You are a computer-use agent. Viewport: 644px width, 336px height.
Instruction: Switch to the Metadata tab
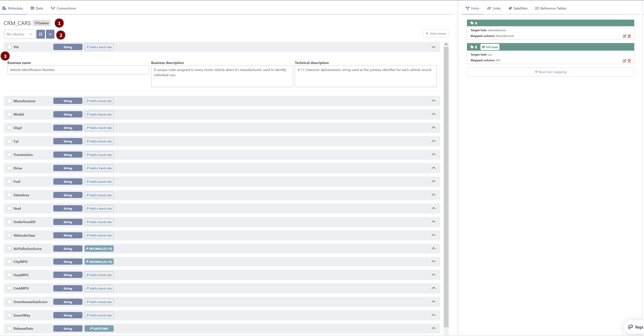click(x=13, y=8)
